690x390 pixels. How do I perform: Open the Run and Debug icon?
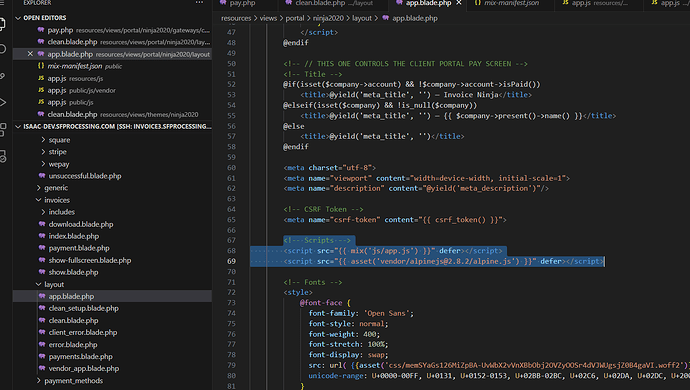(2, 103)
